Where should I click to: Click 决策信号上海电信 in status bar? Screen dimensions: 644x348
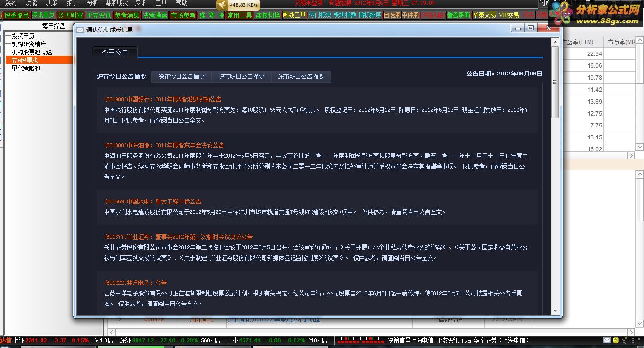(411, 340)
